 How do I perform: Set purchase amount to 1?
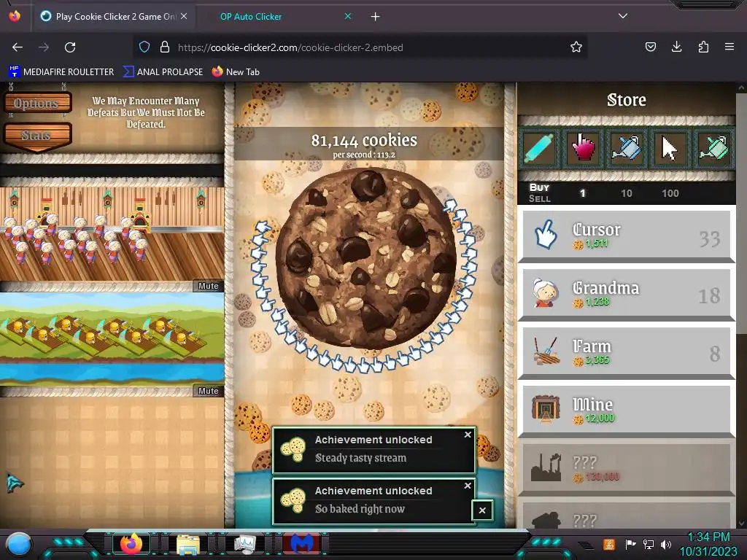582,192
